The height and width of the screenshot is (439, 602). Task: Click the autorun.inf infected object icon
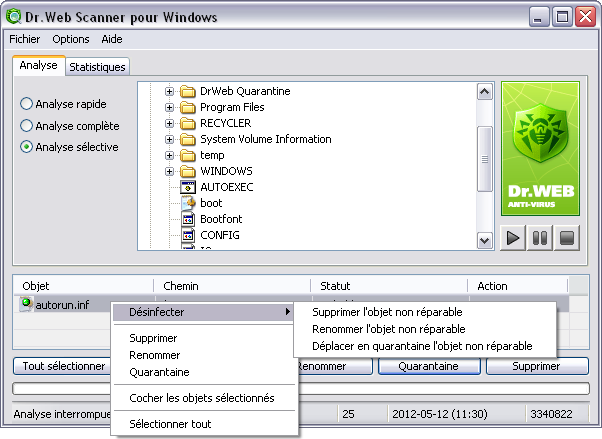tap(26, 304)
